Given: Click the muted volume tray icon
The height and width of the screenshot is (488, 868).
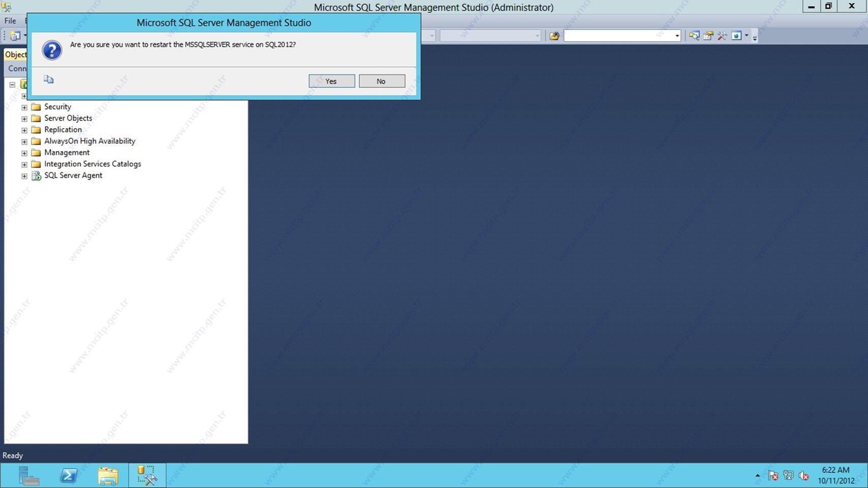Looking at the screenshot, I should [803, 476].
